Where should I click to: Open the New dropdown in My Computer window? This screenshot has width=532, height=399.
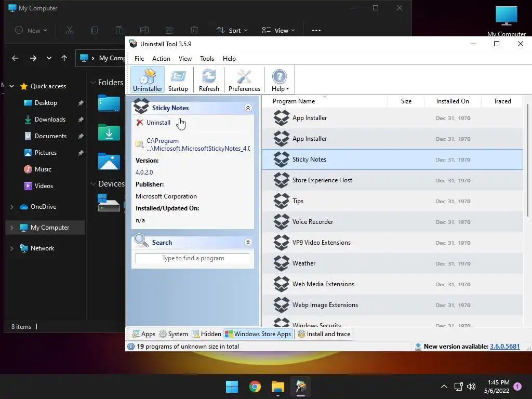31,30
